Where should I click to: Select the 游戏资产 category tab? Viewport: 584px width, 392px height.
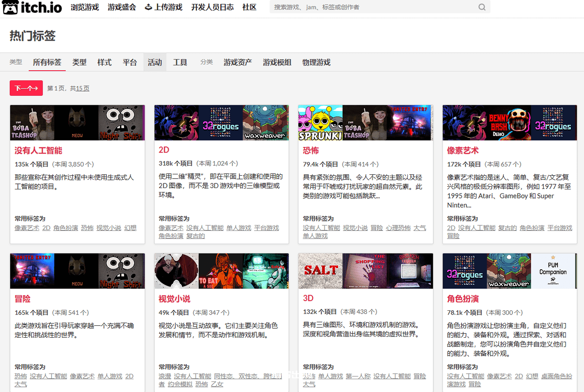tap(238, 62)
